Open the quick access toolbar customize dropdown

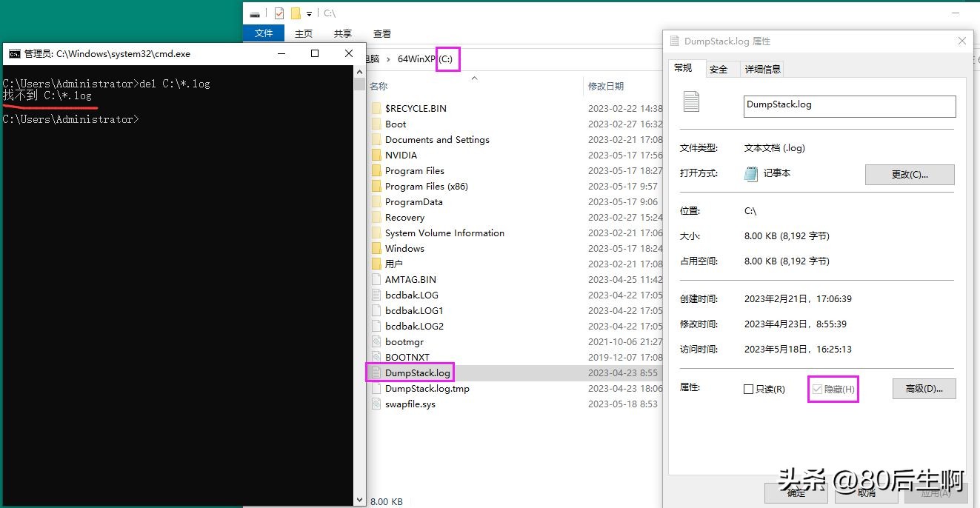310,13
